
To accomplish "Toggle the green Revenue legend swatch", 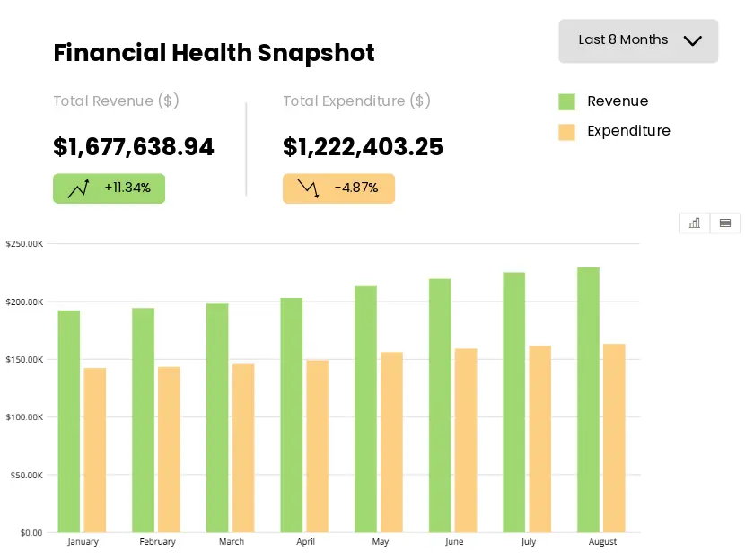I will (x=566, y=101).
